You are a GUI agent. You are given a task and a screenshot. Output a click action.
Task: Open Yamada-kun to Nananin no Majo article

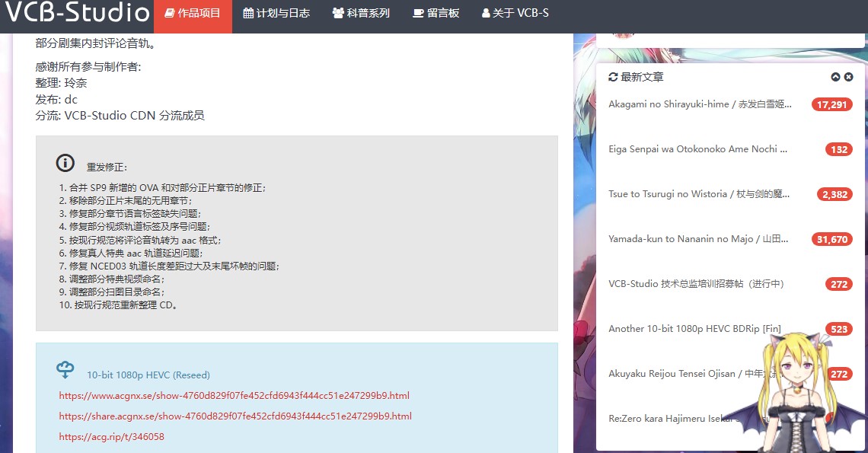click(x=697, y=239)
